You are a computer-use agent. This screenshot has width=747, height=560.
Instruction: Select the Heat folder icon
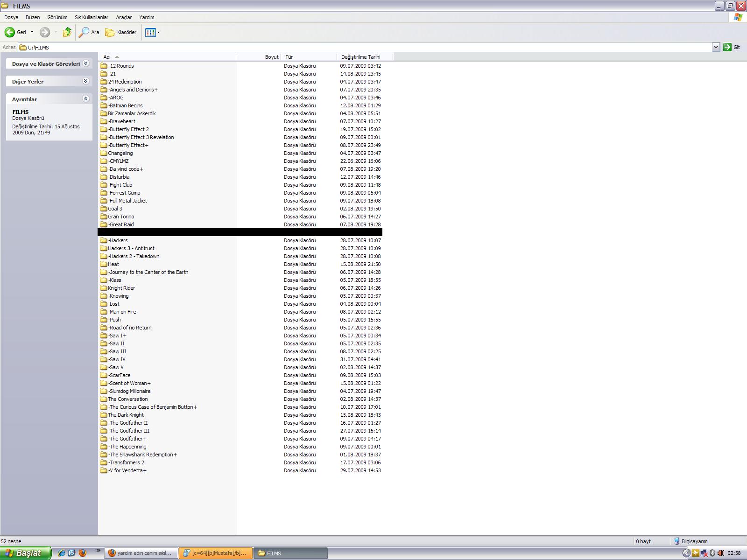pos(104,264)
